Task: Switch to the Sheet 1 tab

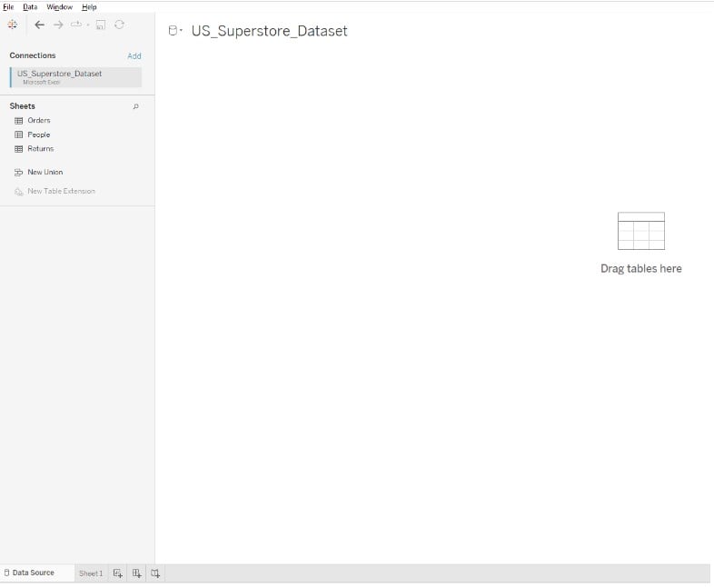Action: (91, 573)
